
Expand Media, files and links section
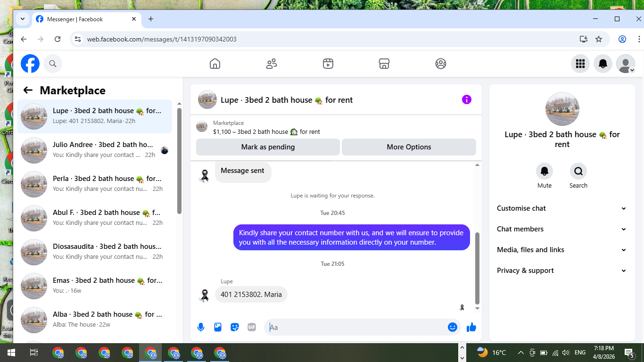pyautogui.click(x=562, y=250)
